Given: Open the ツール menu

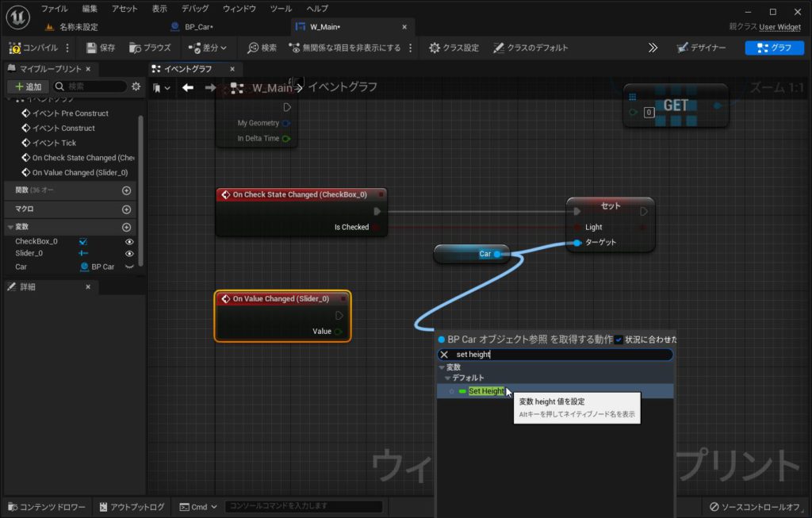Looking at the screenshot, I should 282,9.
